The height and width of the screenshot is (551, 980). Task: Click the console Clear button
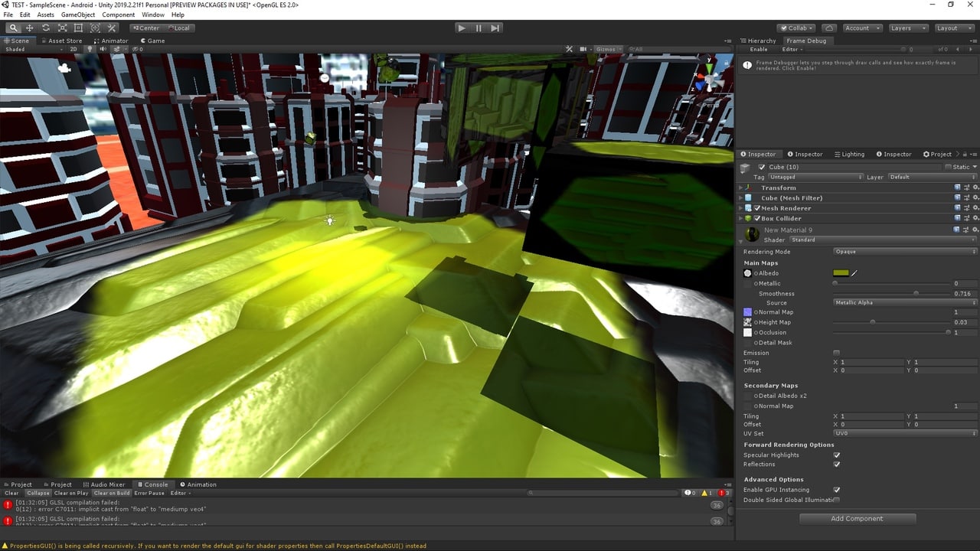pos(11,493)
